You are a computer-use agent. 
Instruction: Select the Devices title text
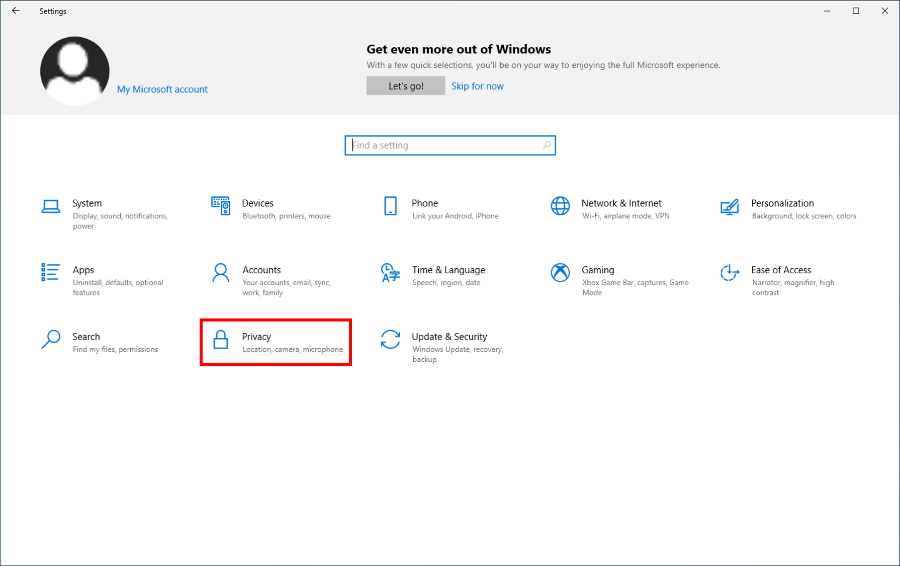coord(258,203)
